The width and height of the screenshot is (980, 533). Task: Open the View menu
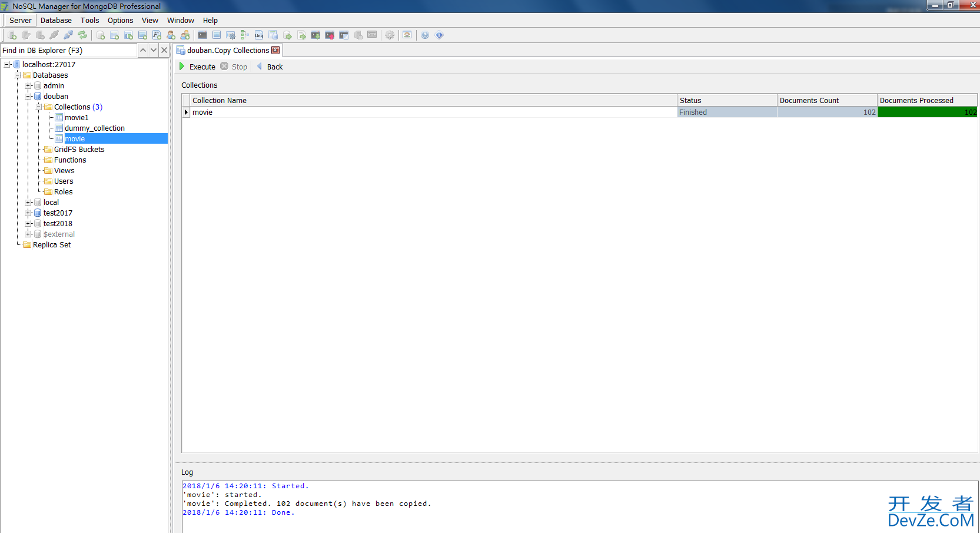coord(150,20)
